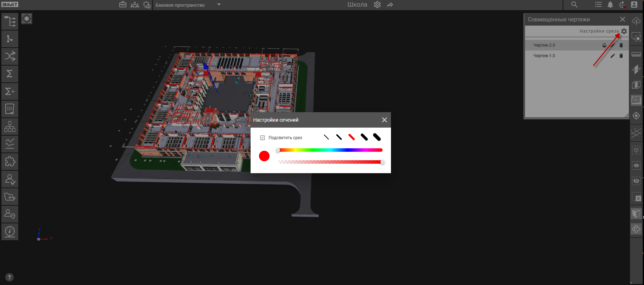This screenshot has width=644, height=285.
Task: Click the rainbow hue slider
Action: tap(330, 150)
